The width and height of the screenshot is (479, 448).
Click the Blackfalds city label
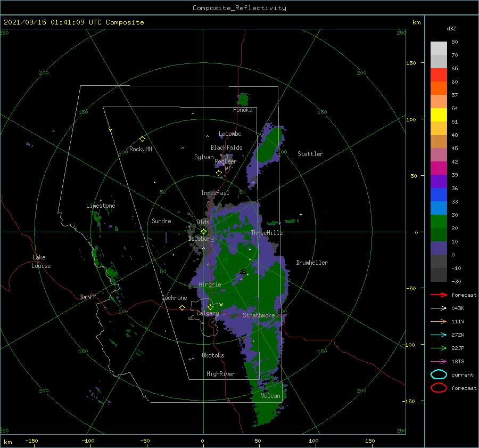point(226,148)
